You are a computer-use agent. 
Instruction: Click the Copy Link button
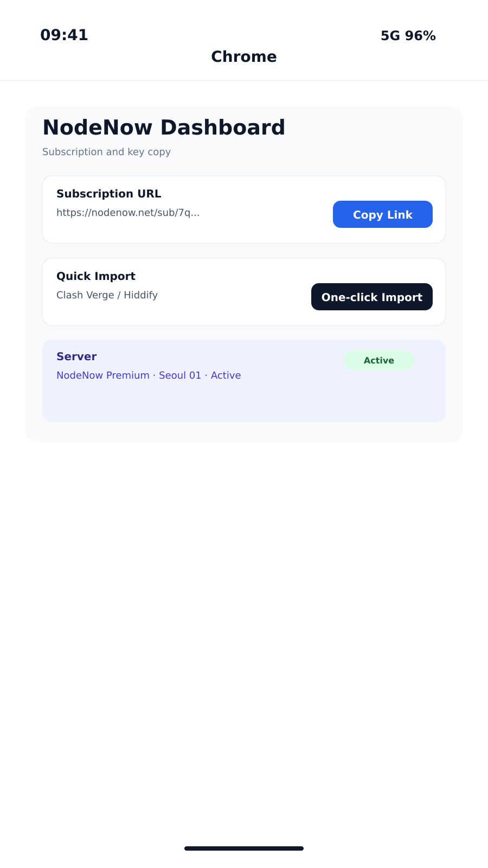382,214
